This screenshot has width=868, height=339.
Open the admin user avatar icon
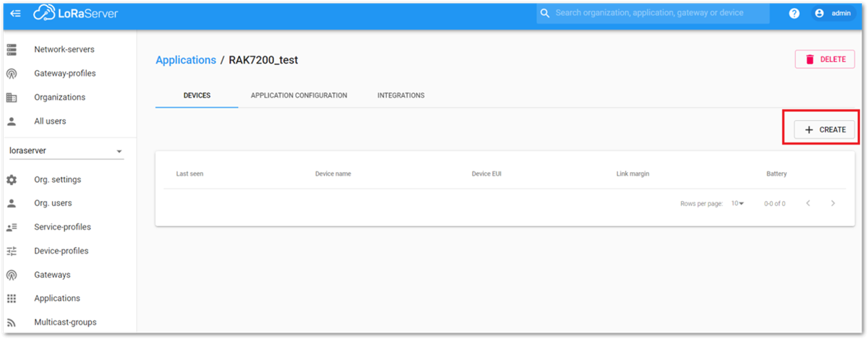coord(820,13)
